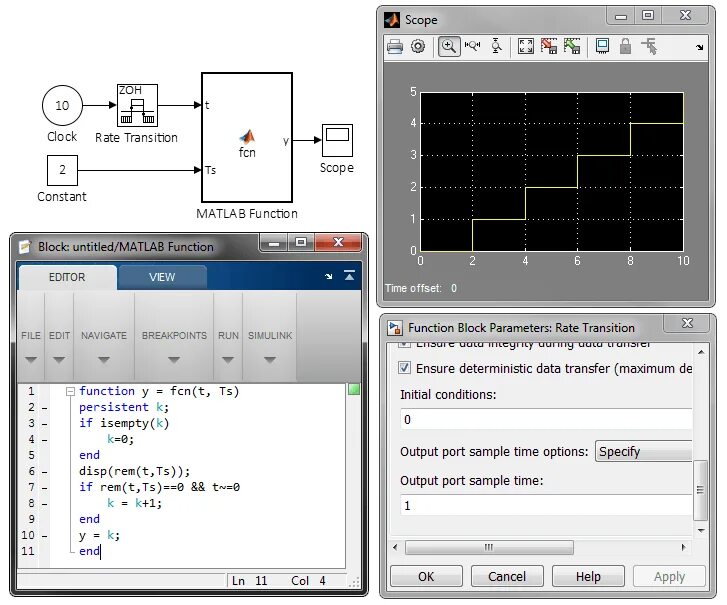The image size is (727, 605).
Task: Click the Autoscale icon in Scope
Action: pos(525,46)
